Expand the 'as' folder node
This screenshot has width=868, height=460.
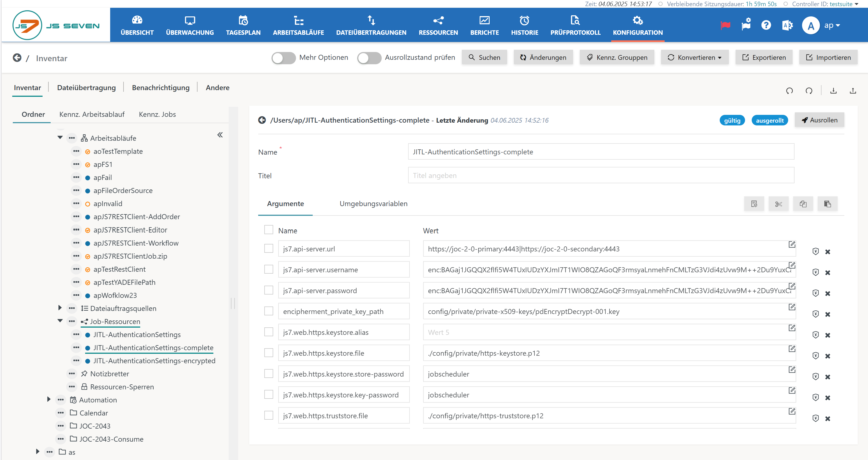(38, 452)
